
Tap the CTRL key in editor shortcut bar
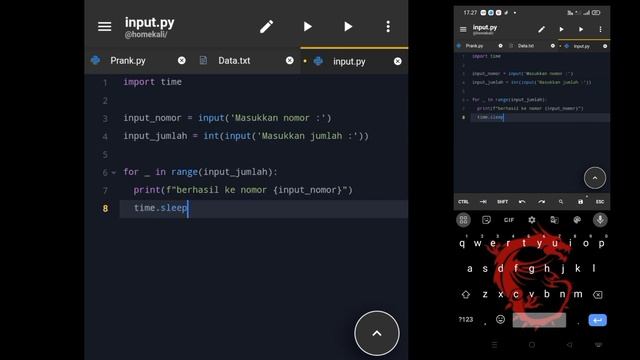pos(463,202)
